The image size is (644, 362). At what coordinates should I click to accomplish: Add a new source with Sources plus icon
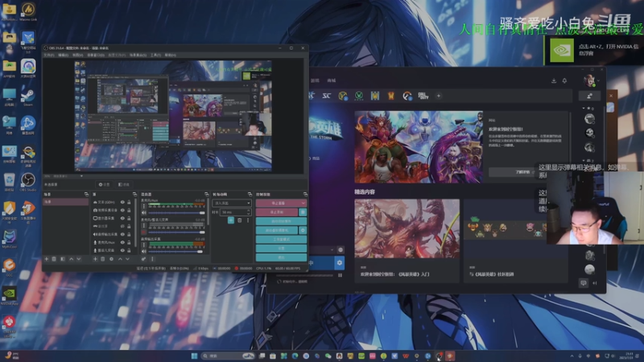point(95,259)
